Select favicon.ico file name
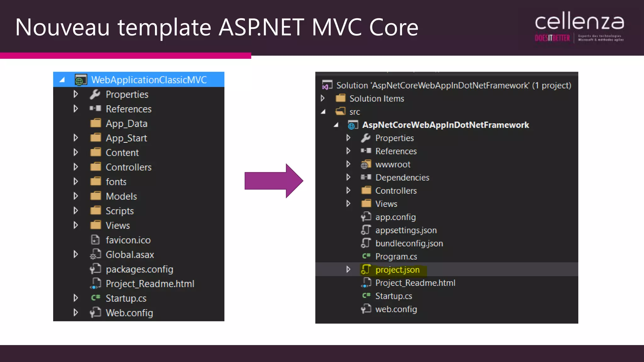This screenshot has height=362, width=644. tap(128, 240)
